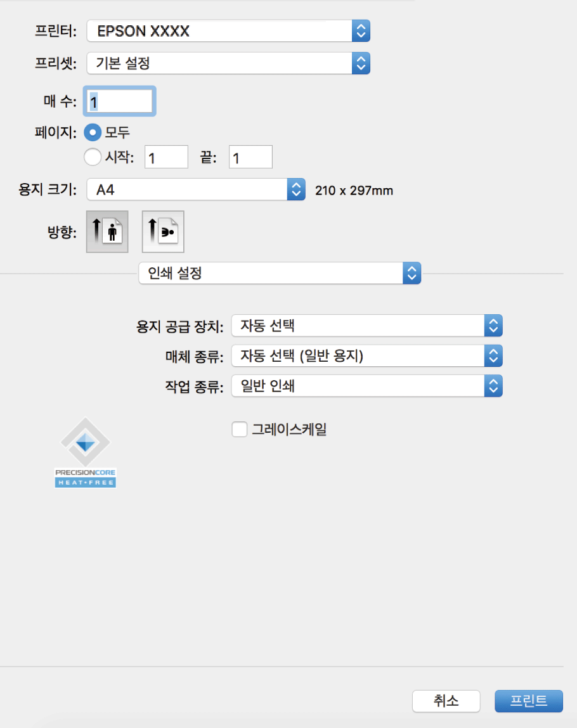Open the 프린터 EPSON XXXX dropdown
This screenshot has width=577, height=728.
[228, 30]
